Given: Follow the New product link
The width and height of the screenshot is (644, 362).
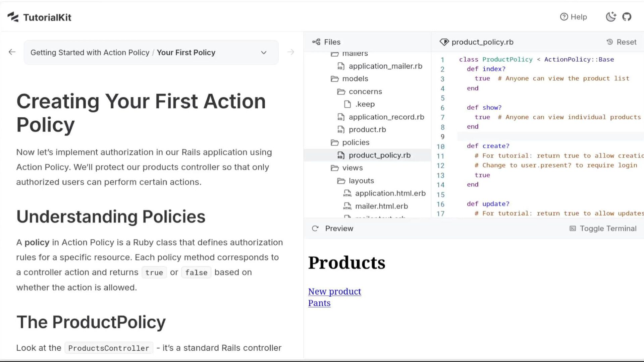Looking at the screenshot, I should (x=334, y=292).
